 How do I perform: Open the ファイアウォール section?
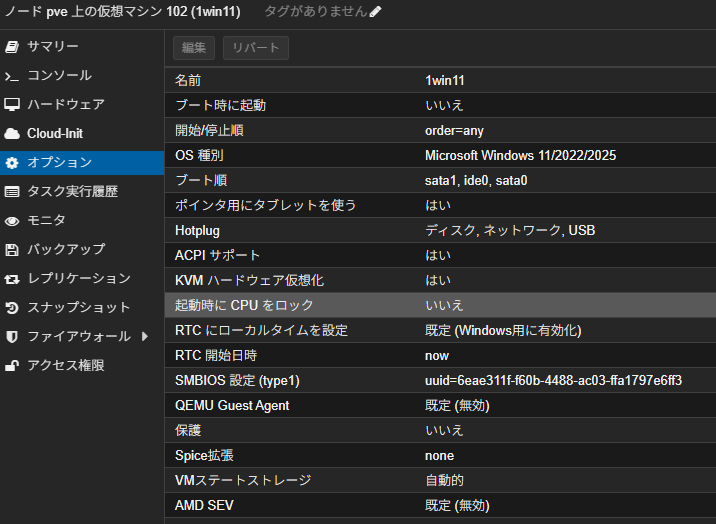point(82,337)
